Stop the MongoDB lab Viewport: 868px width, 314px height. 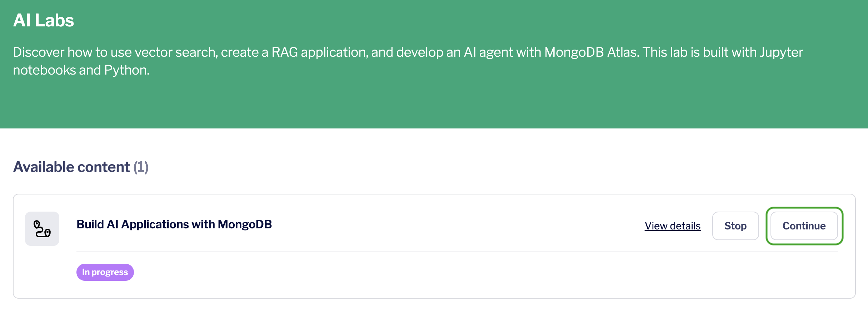click(735, 226)
